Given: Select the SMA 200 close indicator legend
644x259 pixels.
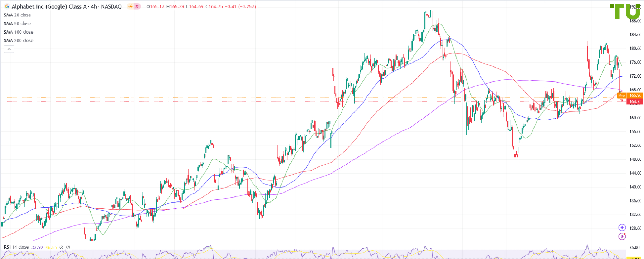Looking at the screenshot, I should 19,41.
